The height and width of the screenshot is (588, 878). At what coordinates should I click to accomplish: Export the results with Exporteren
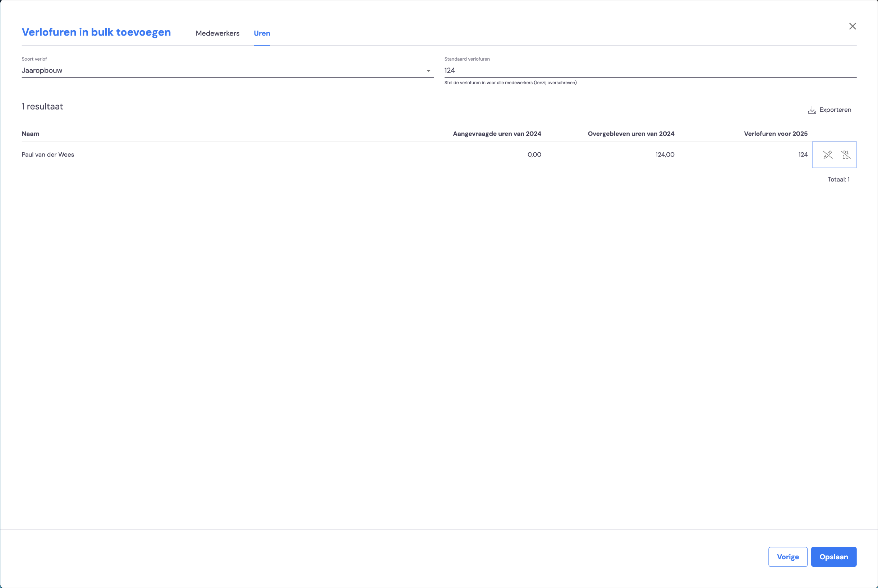(x=829, y=110)
